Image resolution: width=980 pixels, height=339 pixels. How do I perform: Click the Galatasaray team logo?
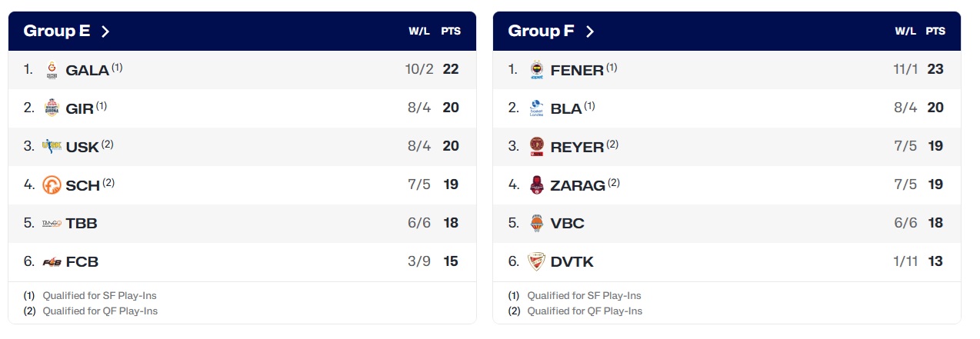(52, 70)
